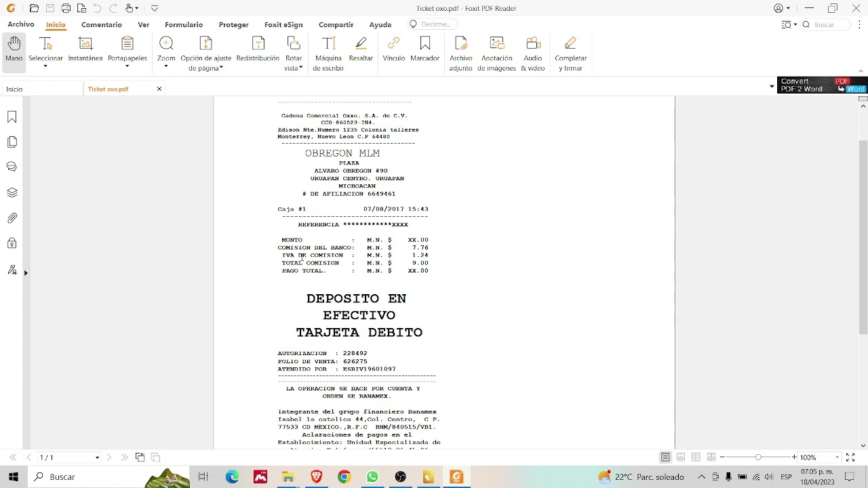Switch to the Formulario tab
868x488 pixels.
click(184, 24)
